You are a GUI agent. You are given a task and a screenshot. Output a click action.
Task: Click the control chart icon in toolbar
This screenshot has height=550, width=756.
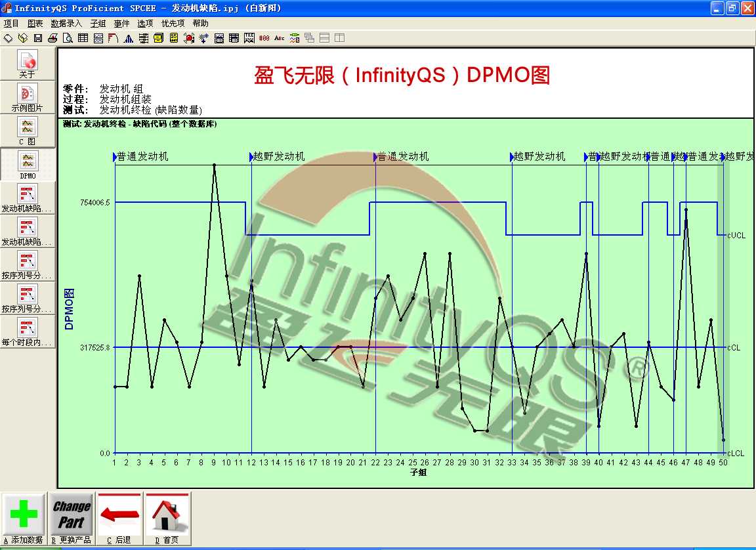click(x=98, y=38)
